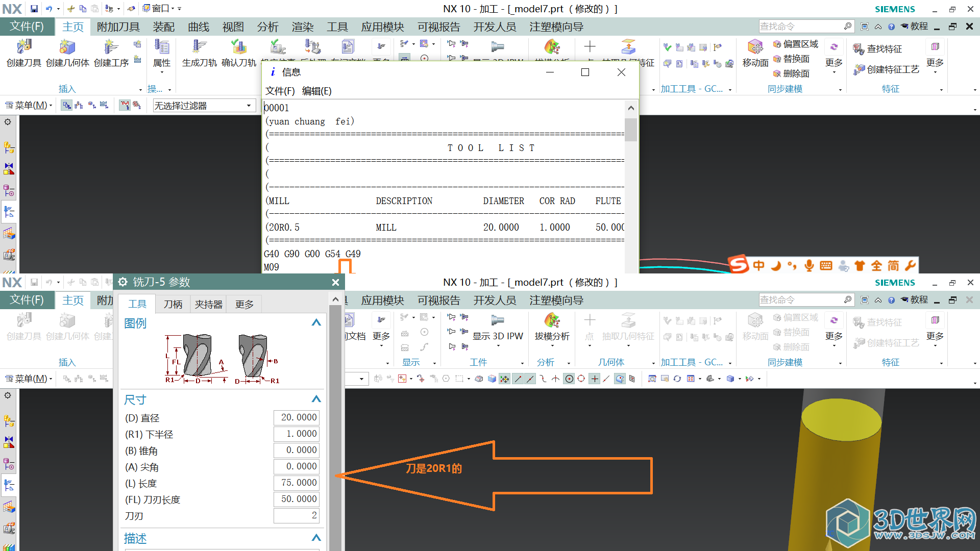The image size is (980, 551).
Task: Click the scroll-up arrow in the 信息 window
Action: tap(631, 108)
